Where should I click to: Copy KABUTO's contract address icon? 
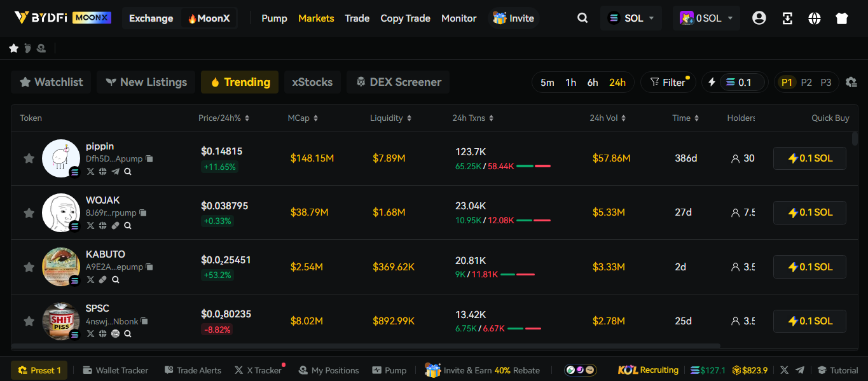tap(148, 267)
